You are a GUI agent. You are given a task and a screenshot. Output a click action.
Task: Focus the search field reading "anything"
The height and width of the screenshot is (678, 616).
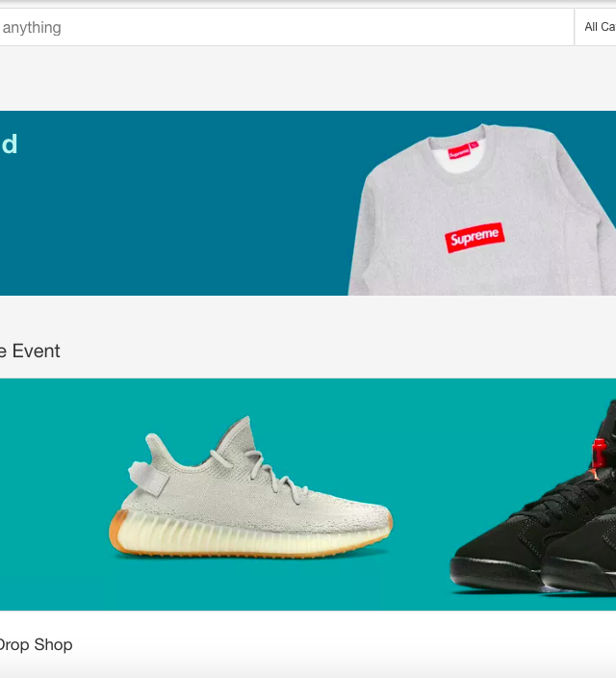point(285,27)
